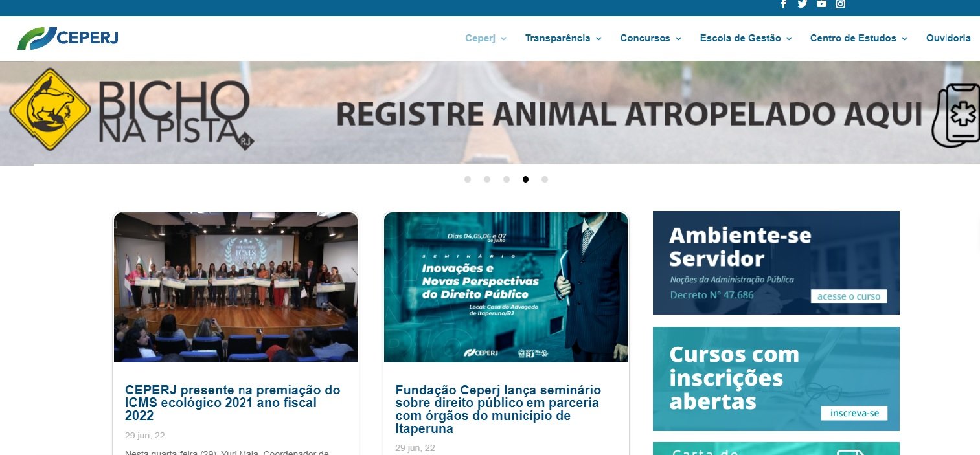This screenshot has width=980, height=455.
Task: Click the 'acesse o curso' button
Action: [849, 296]
